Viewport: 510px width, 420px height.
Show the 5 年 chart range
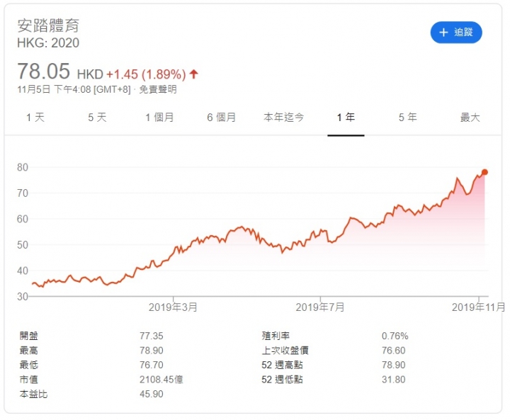tap(408, 117)
